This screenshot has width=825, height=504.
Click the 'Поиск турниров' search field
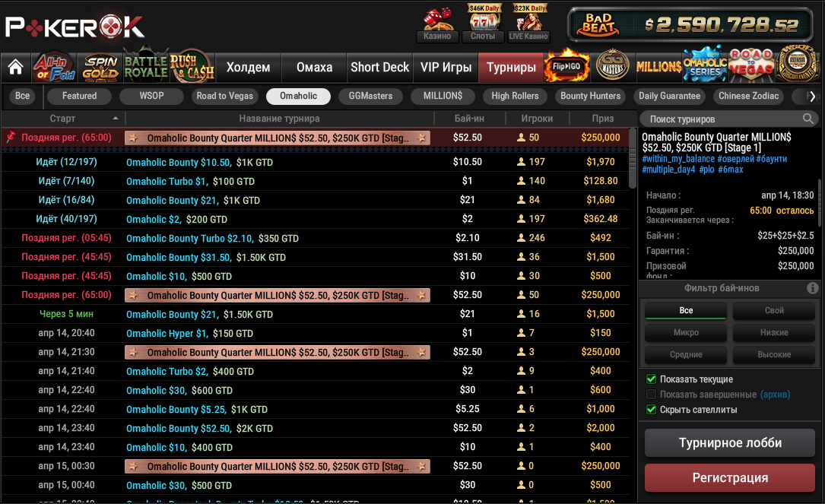tap(722, 119)
